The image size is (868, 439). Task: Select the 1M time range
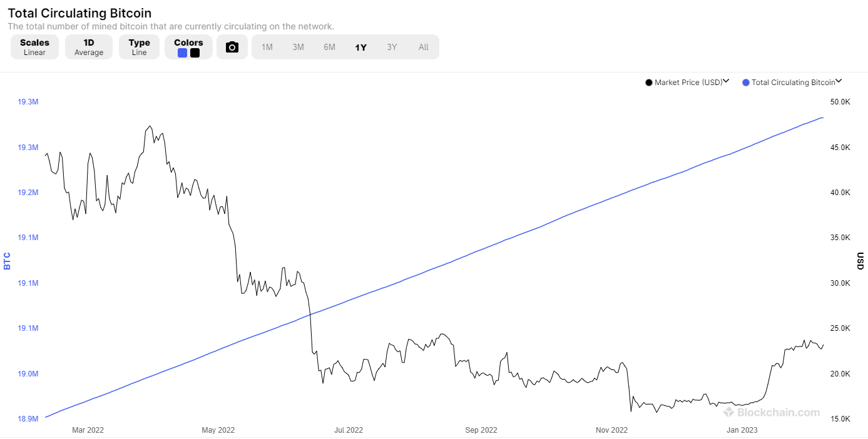[267, 47]
